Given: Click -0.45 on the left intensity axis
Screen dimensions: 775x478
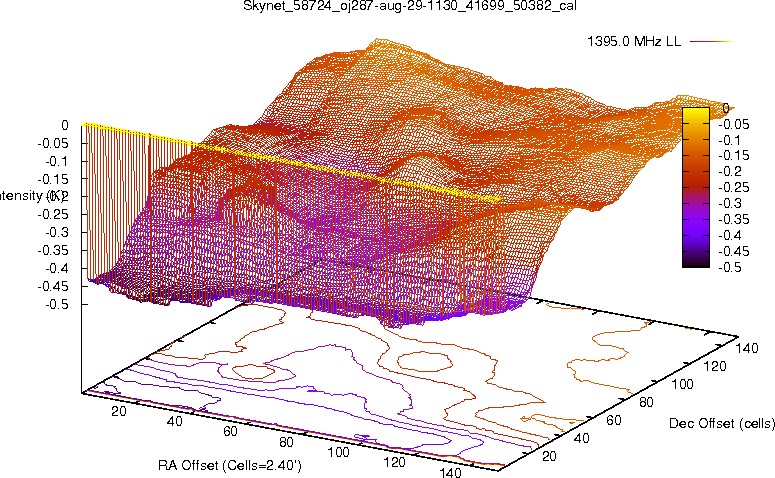Looking at the screenshot, I should pyautogui.click(x=53, y=286).
